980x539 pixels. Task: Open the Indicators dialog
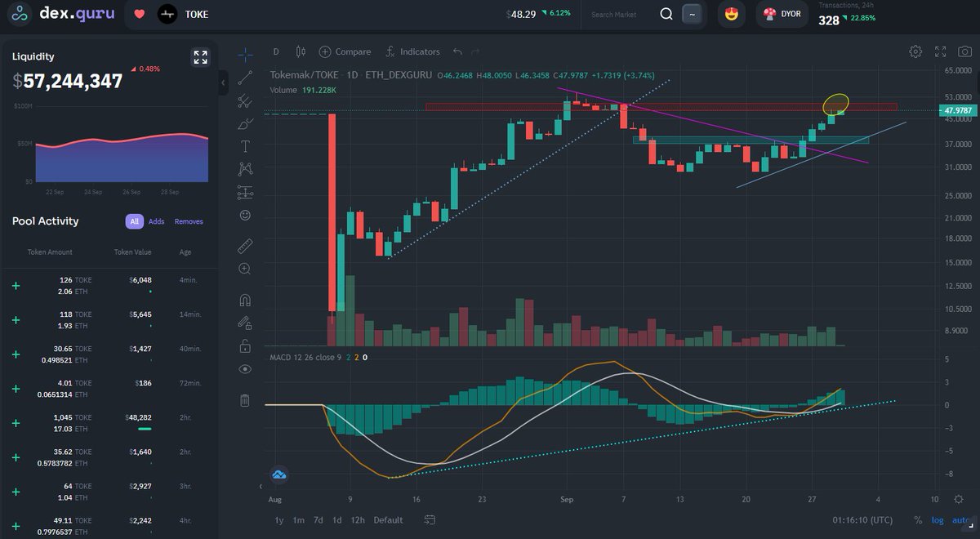[412, 51]
